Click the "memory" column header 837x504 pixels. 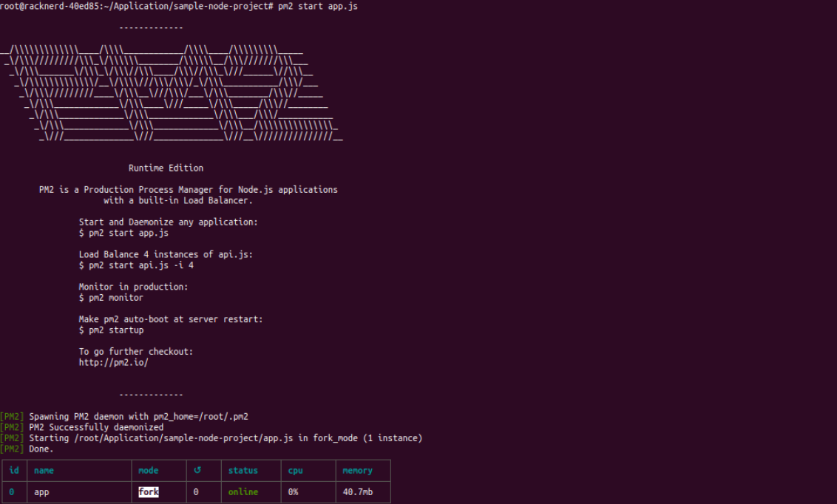click(357, 470)
